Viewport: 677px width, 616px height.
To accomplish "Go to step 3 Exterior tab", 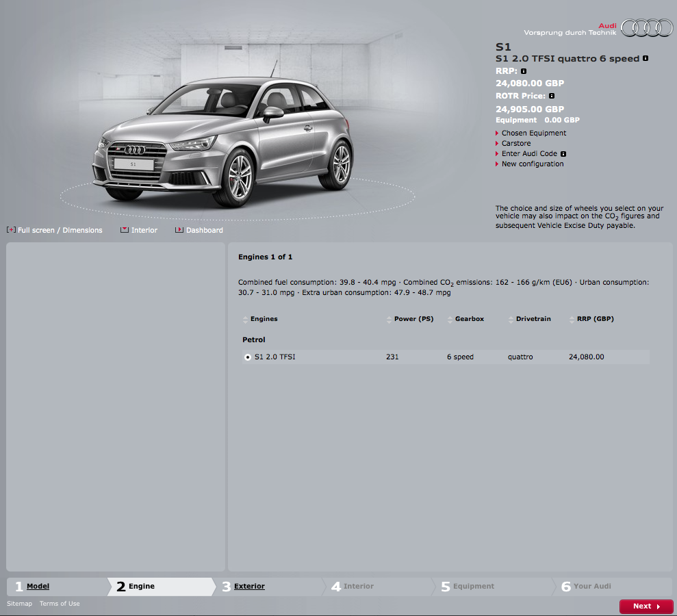I will (x=249, y=587).
